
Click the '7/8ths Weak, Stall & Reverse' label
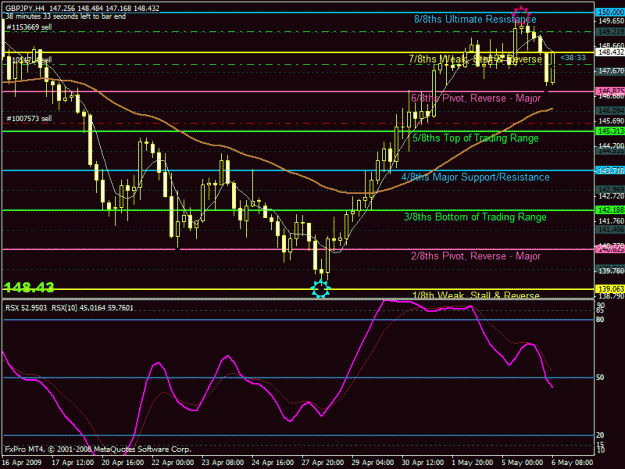click(x=476, y=59)
